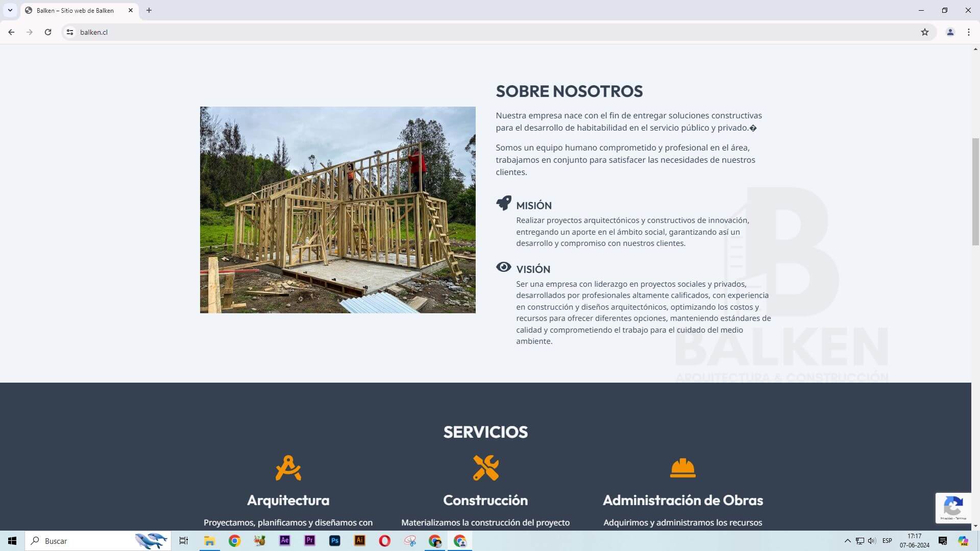Click the balken.cl address bar
The width and height of the screenshot is (980, 551).
pos(459,32)
